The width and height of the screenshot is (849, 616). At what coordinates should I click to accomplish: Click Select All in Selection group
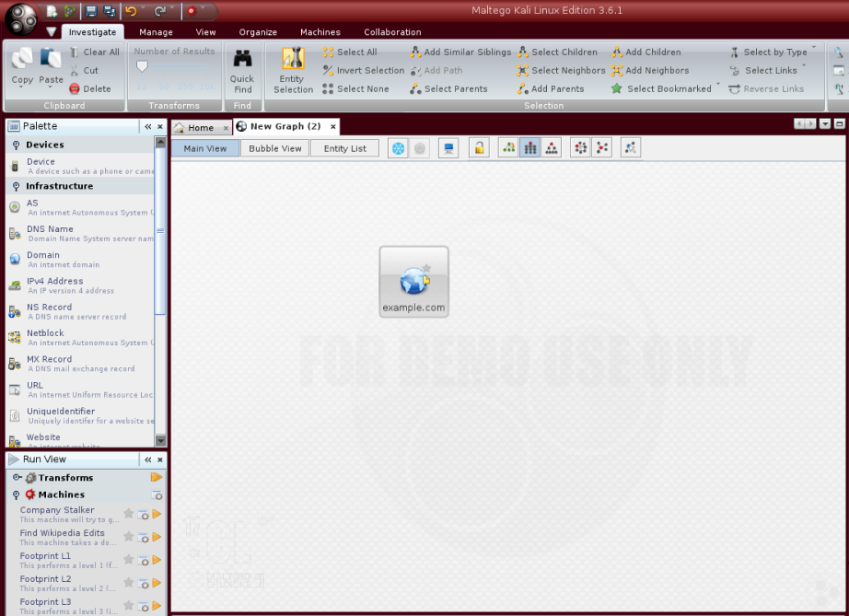point(350,52)
